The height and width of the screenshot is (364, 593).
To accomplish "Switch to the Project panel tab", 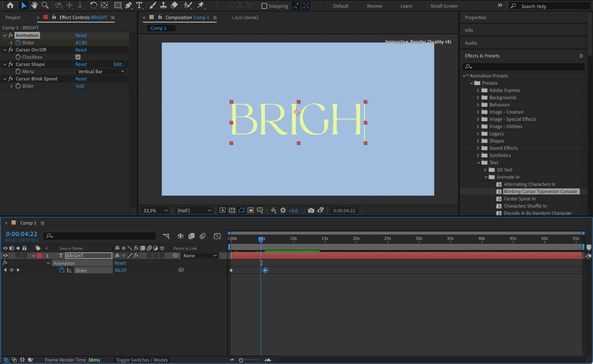I will [13, 17].
